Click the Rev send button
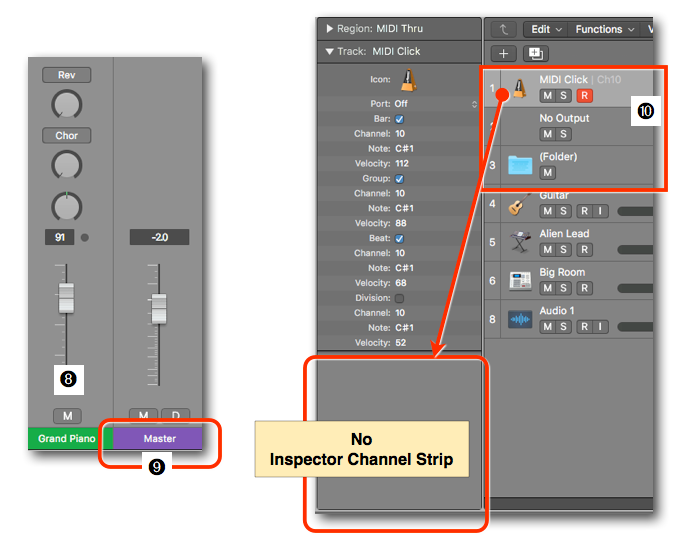The height and width of the screenshot is (558, 690). (66, 75)
